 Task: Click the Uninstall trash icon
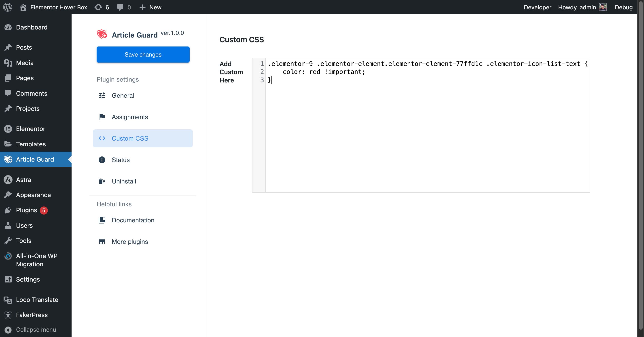[102, 181]
